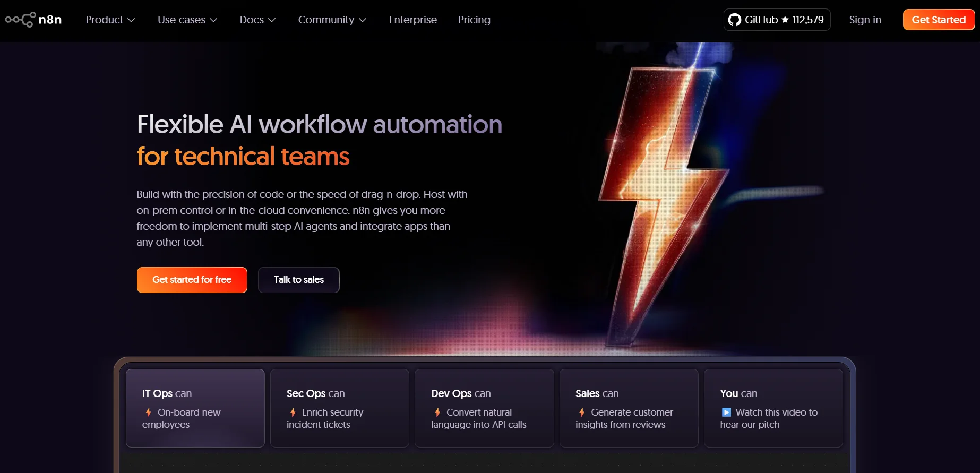Click the video play icon in You card

(x=726, y=412)
